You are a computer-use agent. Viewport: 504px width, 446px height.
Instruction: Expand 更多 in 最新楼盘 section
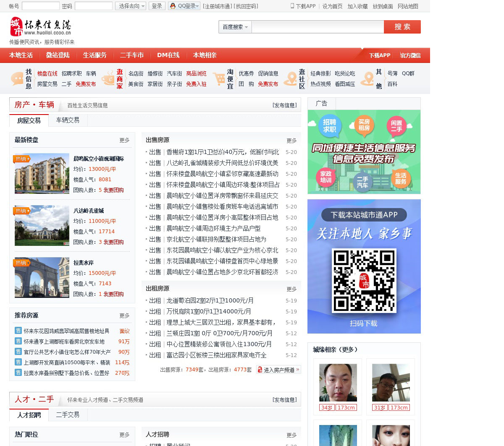coord(124,140)
